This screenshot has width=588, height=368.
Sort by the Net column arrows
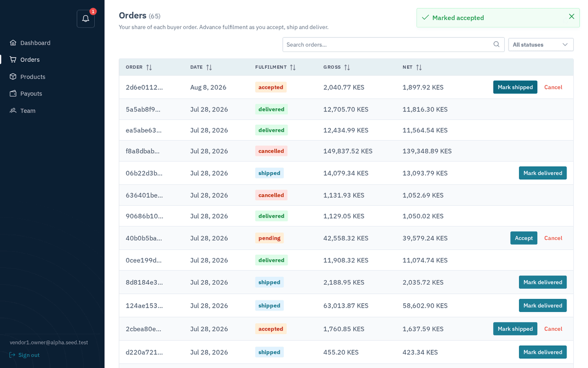419,67
